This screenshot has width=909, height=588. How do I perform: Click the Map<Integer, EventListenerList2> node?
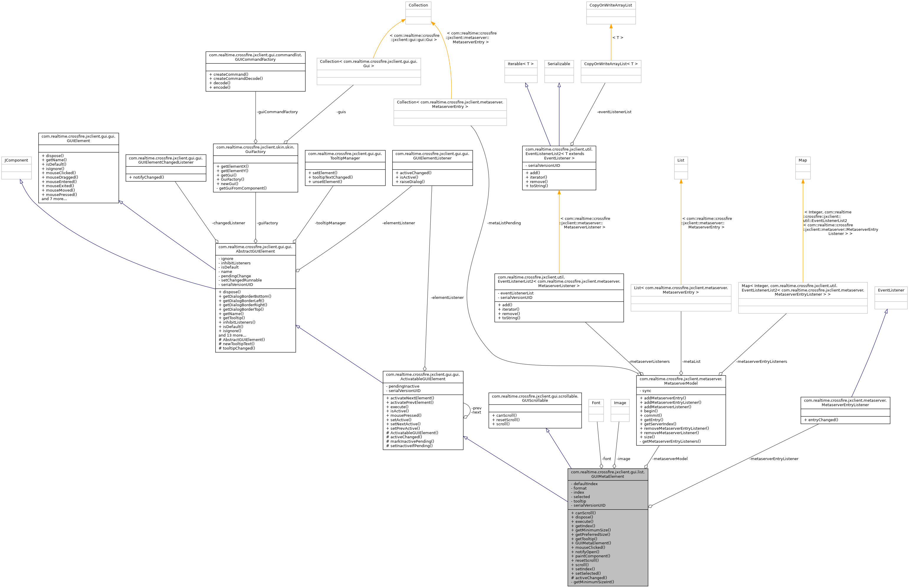point(803,298)
